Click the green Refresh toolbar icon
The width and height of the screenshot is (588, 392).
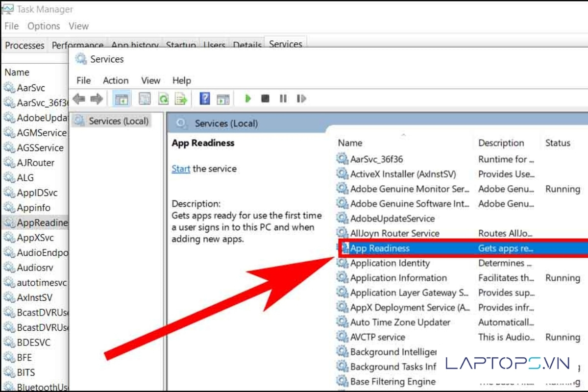[x=163, y=99]
